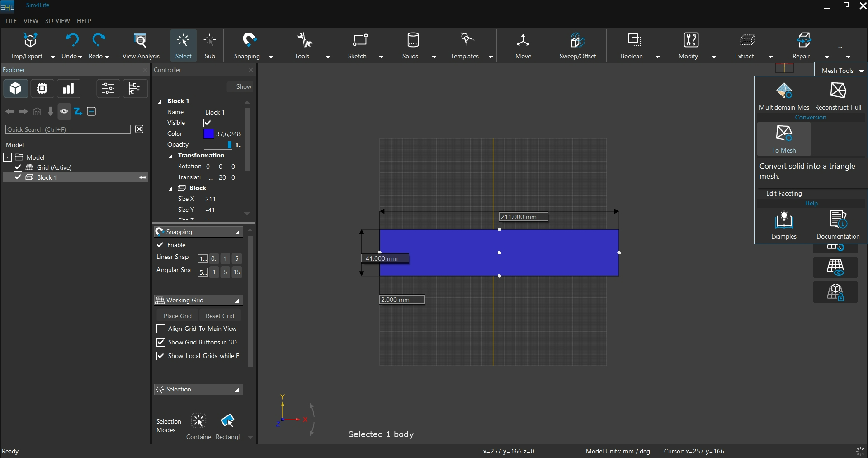Collapse the Transformation section
The image size is (868, 458).
coord(170,156)
